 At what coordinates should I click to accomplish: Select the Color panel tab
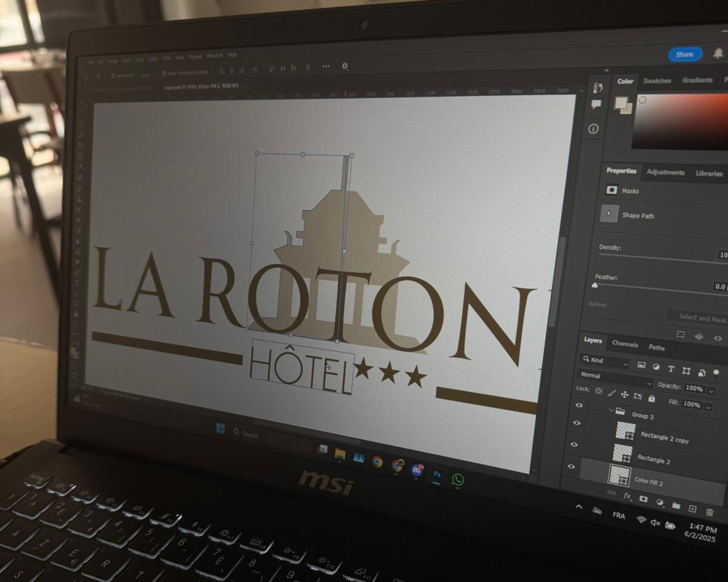pyautogui.click(x=625, y=81)
